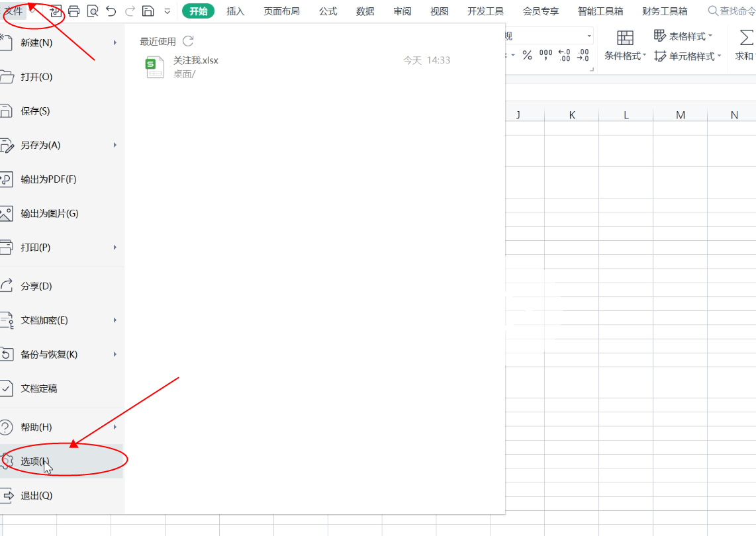Click the 单元格样式 cell style button
This screenshot has height=536, width=756.
coord(688,56)
